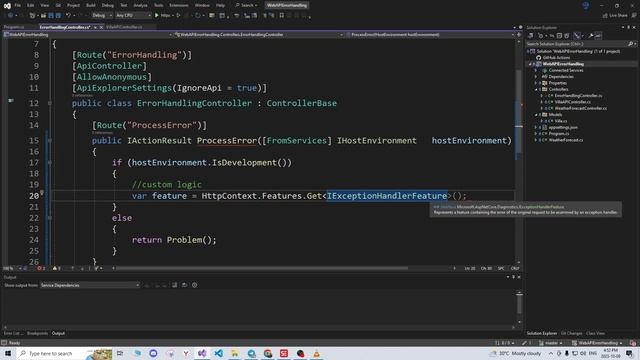Switch to the Git Changes tab
Viewport: 640px width, 360px height.
point(571,333)
